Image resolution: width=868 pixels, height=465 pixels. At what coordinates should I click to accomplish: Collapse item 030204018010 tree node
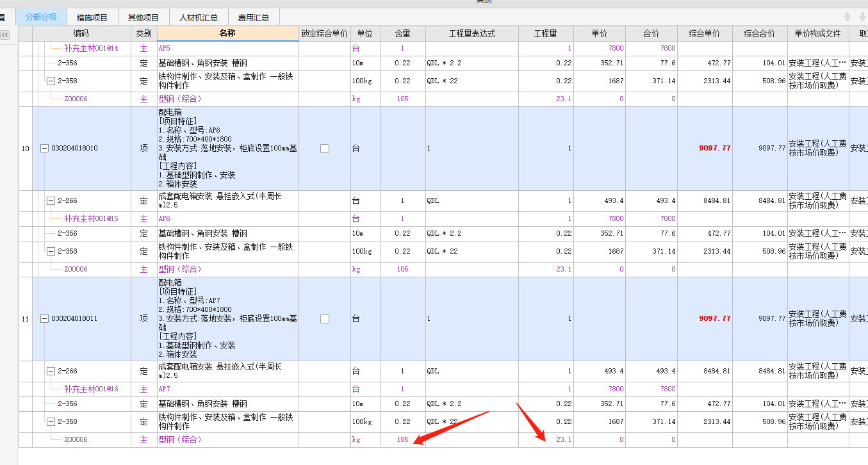click(x=45, y=149)
